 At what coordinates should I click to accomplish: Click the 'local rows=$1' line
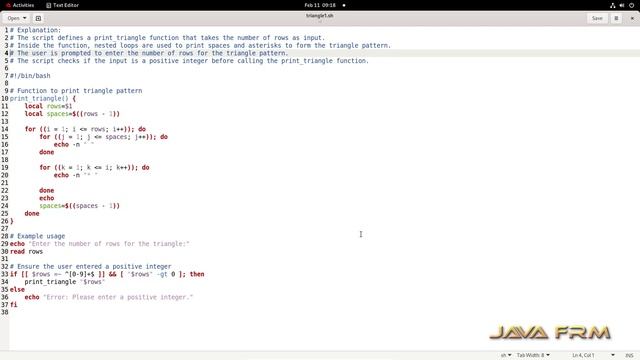48,106
